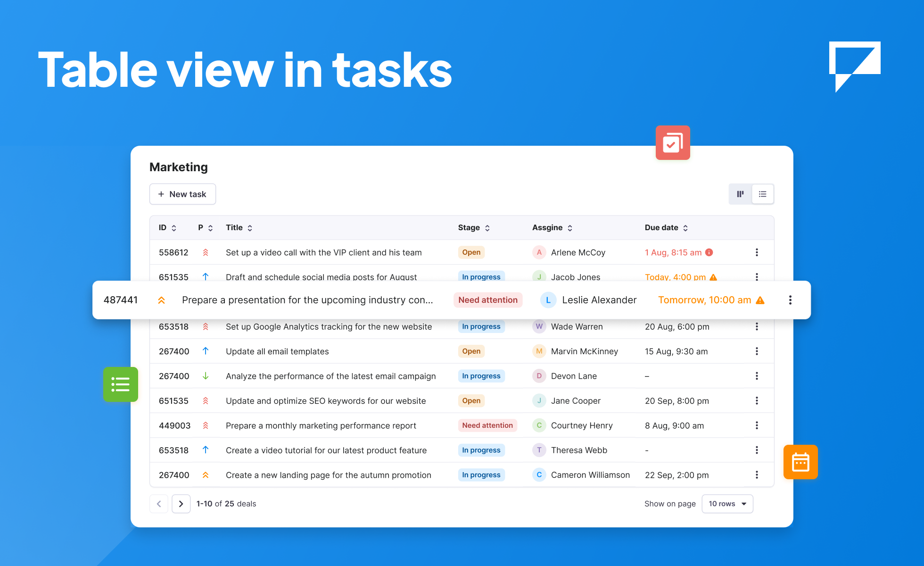This screenshot has width=924, height=566.
Task: Click the orange calendar icon
Action: click(800, 462)
